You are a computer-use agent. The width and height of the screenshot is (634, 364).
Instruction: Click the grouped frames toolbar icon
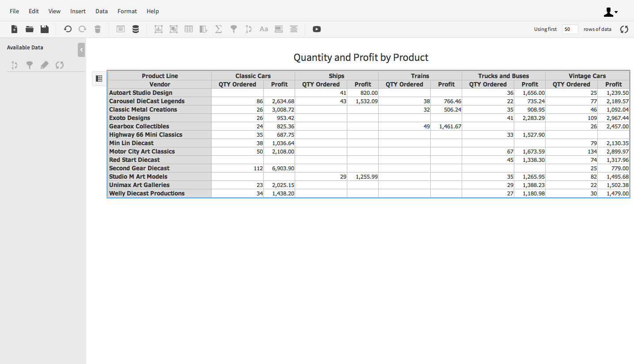point(174,29)
